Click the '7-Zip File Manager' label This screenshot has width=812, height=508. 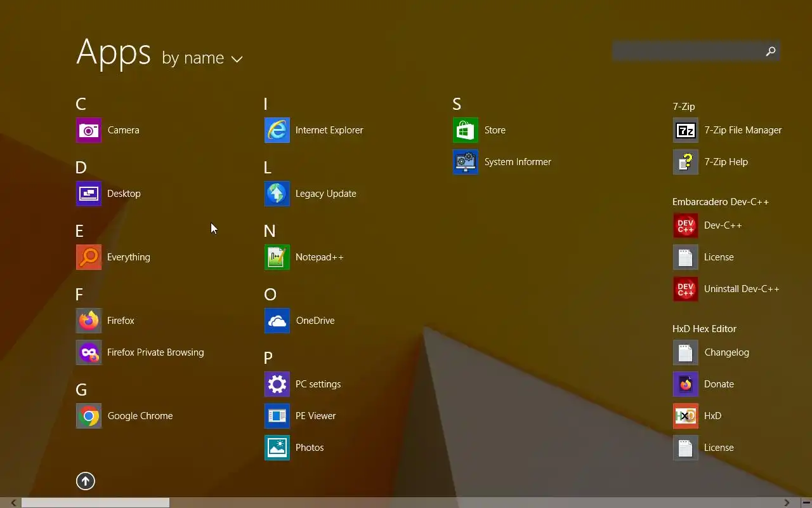click(743, 130)
